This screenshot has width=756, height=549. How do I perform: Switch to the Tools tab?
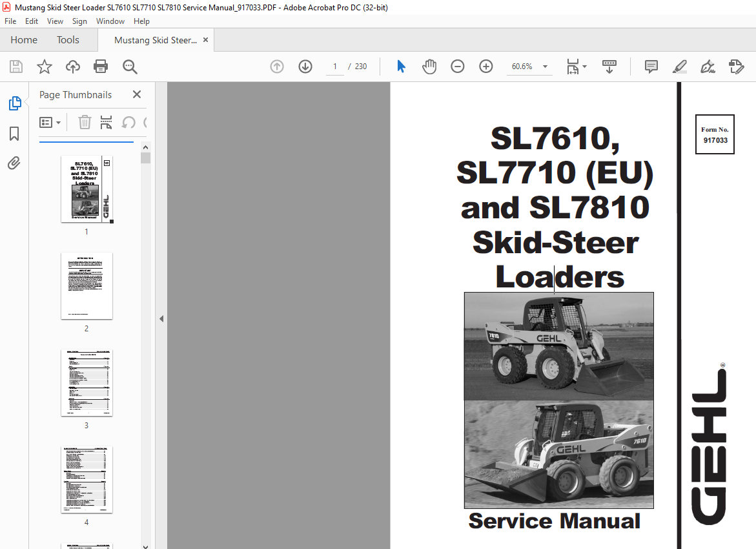click(x=68, y=40)
